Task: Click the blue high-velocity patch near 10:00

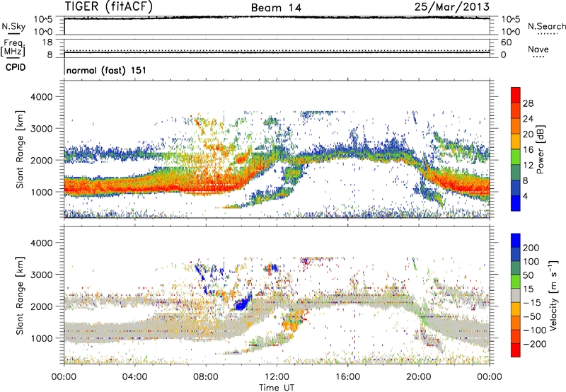Action: click(x=243, y=304)
